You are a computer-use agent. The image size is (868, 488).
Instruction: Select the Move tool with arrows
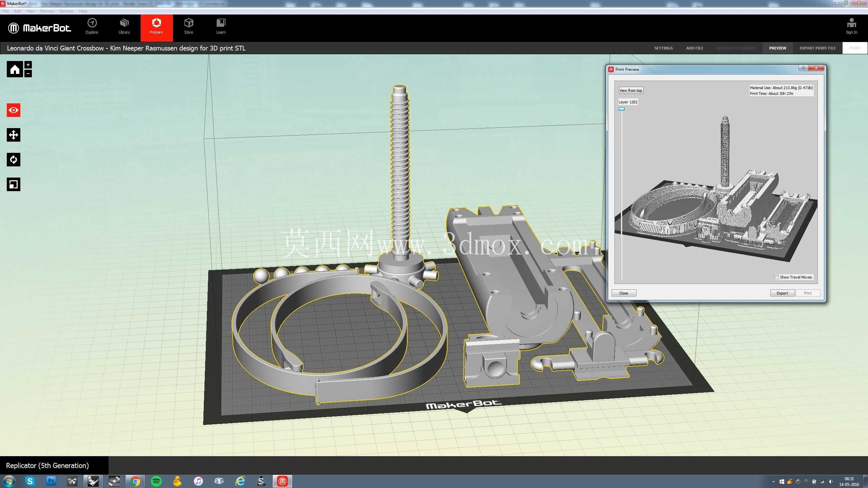tap(14, 135)
